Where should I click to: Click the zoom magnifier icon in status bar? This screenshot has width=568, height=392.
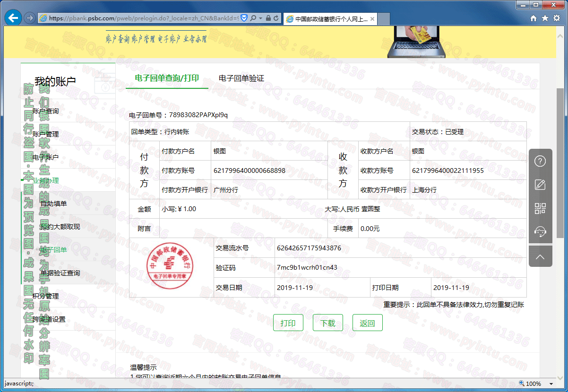click(522, 383)
